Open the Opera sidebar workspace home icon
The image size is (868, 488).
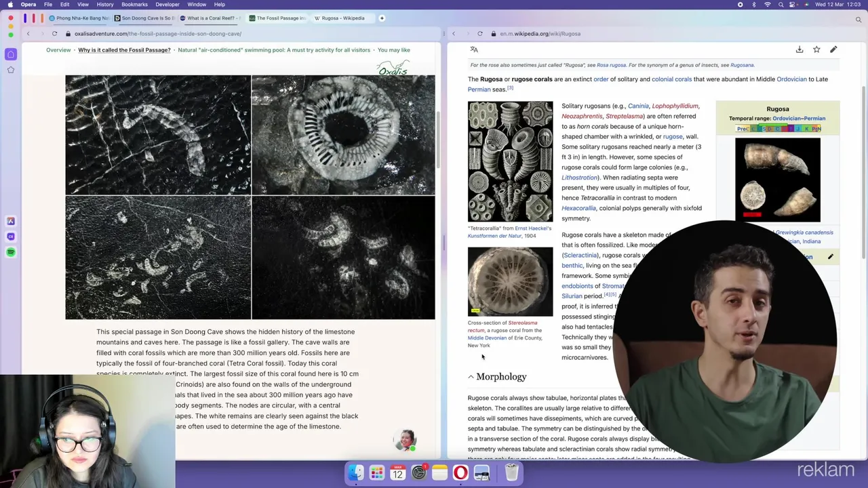click(11, 54)
